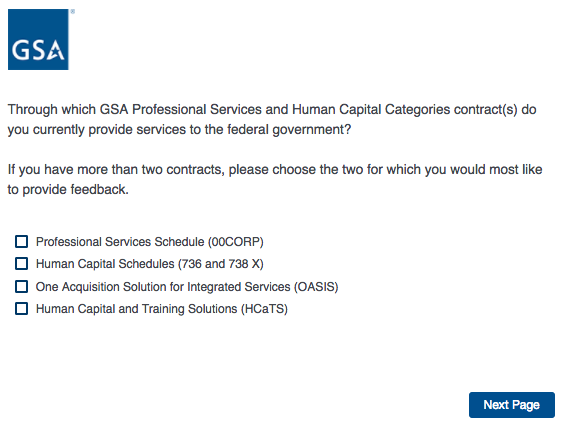Click the (OASIS) acronym text

point(316,287)
